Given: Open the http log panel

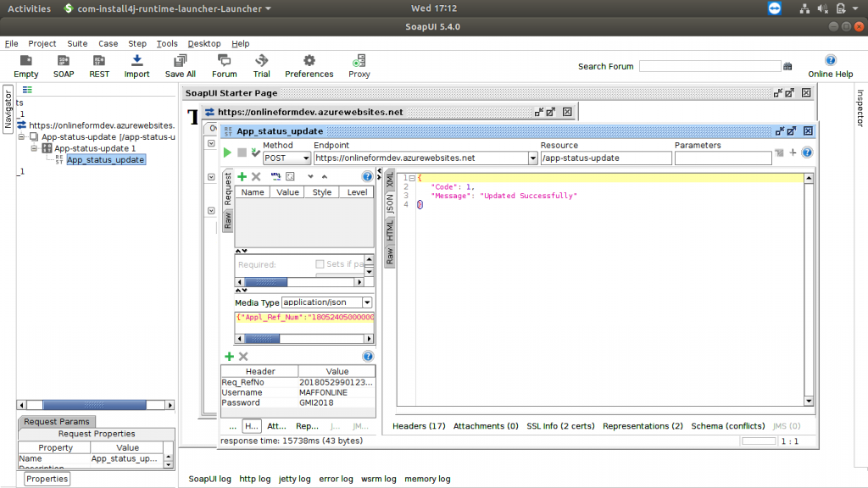Looking at the screenshot, I should pyautogui.click(x=257, y=479).
